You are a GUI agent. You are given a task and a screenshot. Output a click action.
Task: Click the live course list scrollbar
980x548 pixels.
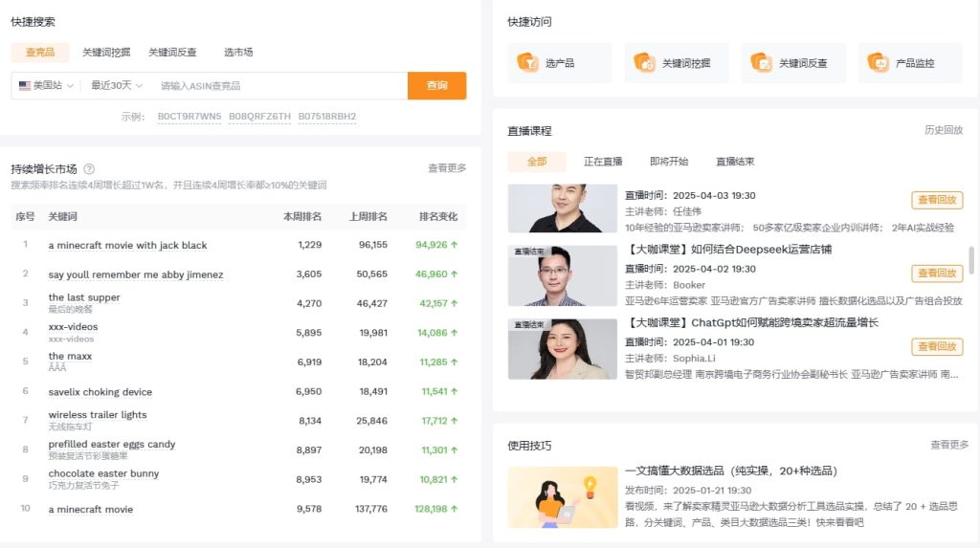pos(970,259)
